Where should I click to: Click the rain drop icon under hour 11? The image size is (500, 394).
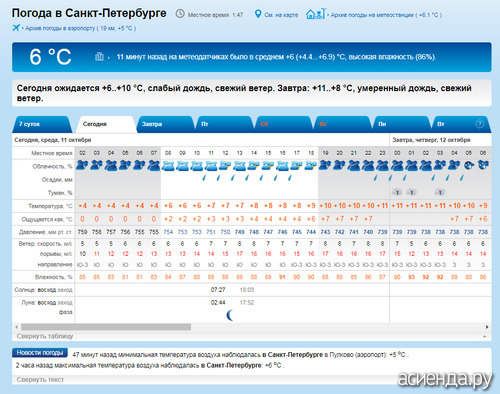click(x=204, y=178)
